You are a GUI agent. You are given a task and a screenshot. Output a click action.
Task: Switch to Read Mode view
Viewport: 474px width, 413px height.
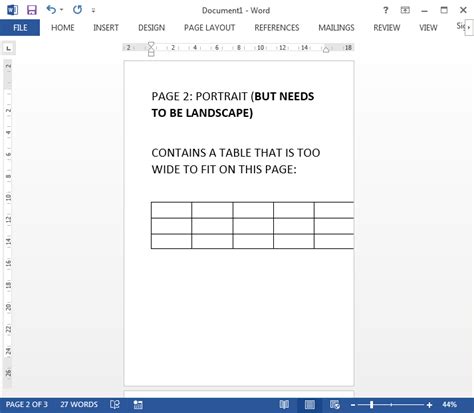tap(284, 405)
